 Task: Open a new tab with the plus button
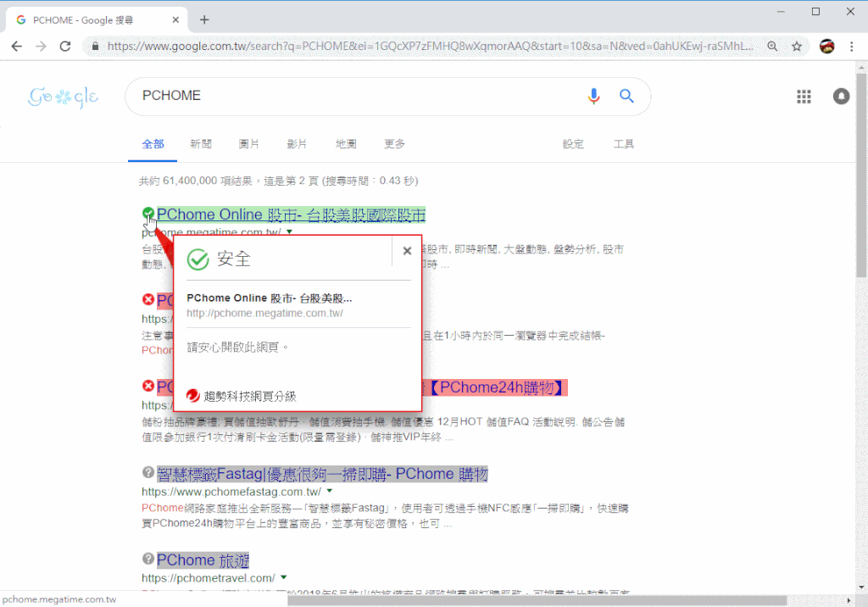204,20
